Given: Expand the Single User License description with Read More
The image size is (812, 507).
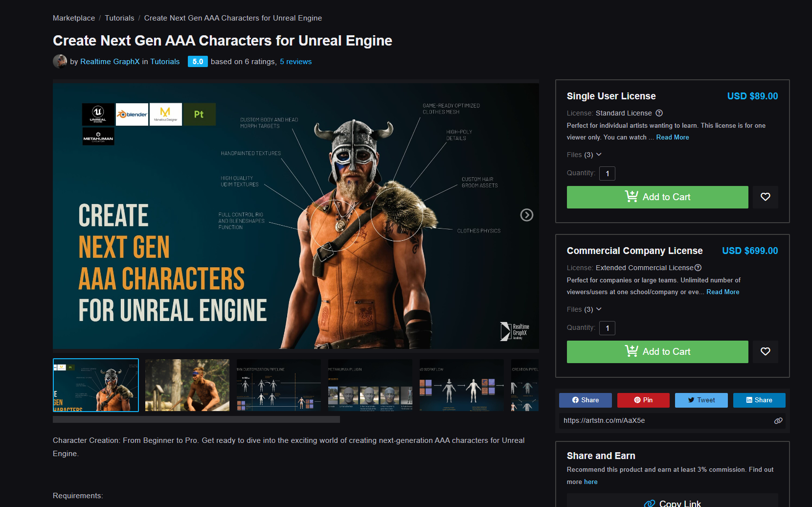Looking at the screenshot, I should pos(673,138).
